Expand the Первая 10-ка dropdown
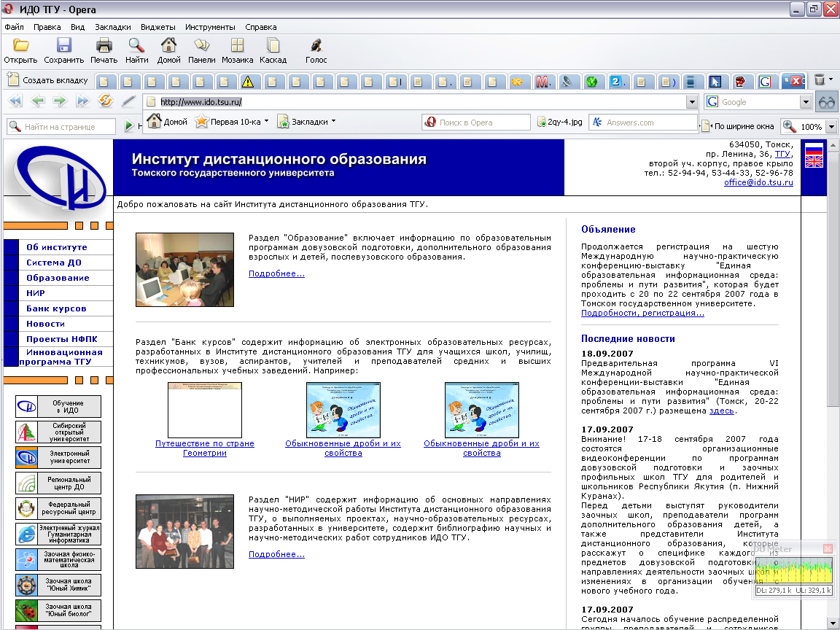 pyautogui.click(x=266, y=121)
